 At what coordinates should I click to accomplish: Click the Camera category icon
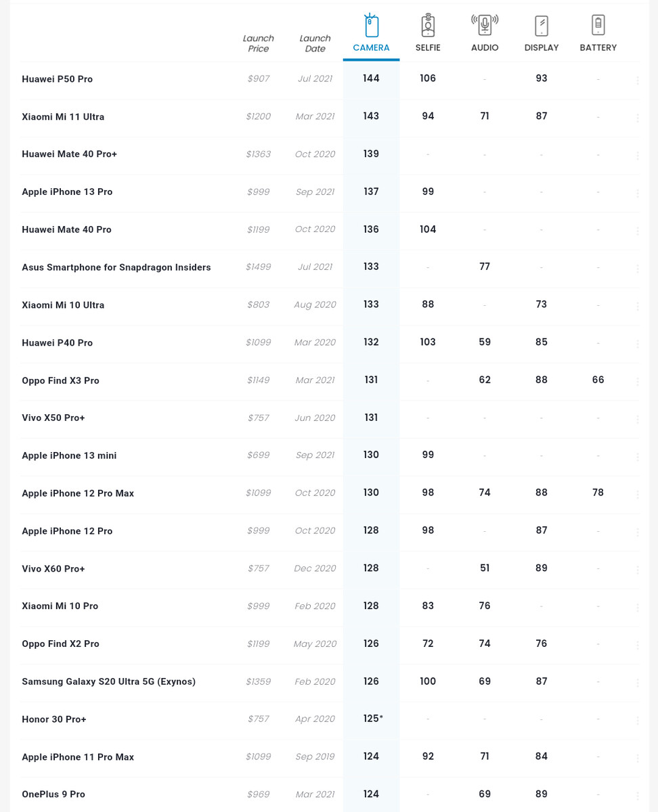(371, 26)
